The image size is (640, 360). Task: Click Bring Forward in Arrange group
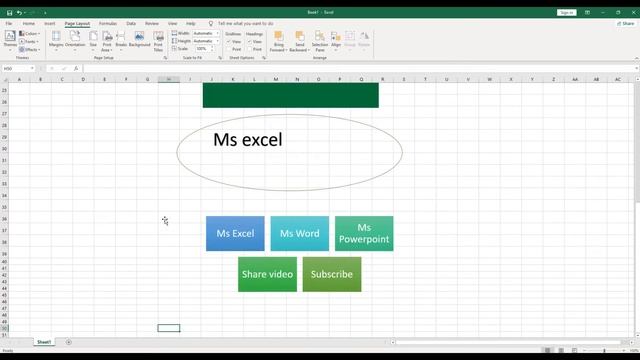(x=279, y=41)
